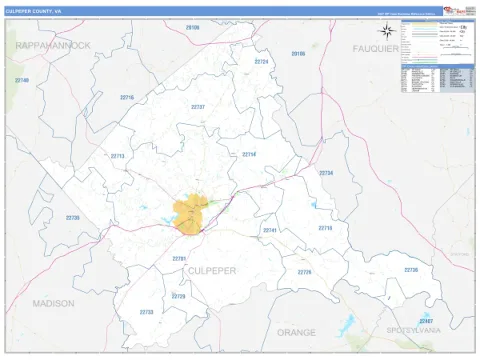Image resolution: width=480 pixels, height=360 pixels.
Task: Click the map legend box
Action: (438, 42)
